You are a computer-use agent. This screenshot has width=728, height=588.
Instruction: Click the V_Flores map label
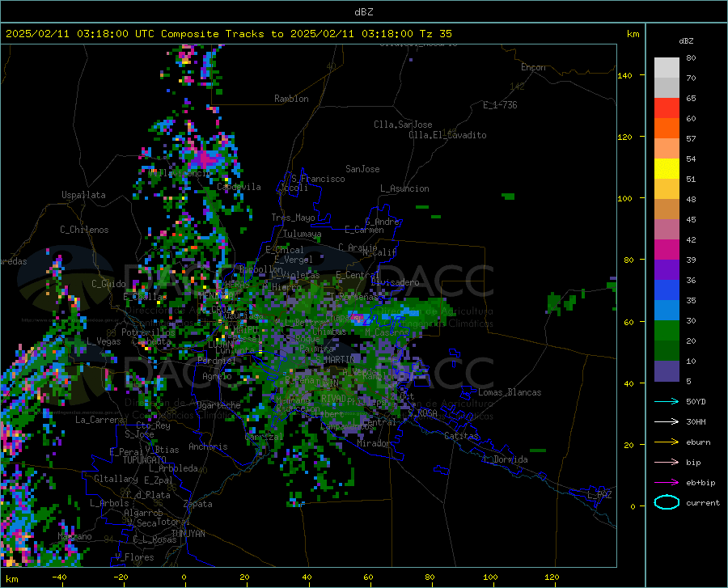[134, 557]
